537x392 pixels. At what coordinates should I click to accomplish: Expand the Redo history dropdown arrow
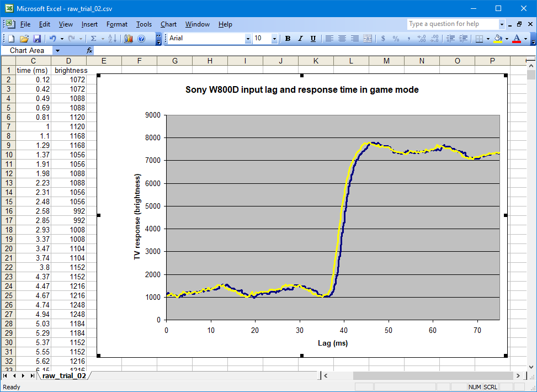(81, 39)
